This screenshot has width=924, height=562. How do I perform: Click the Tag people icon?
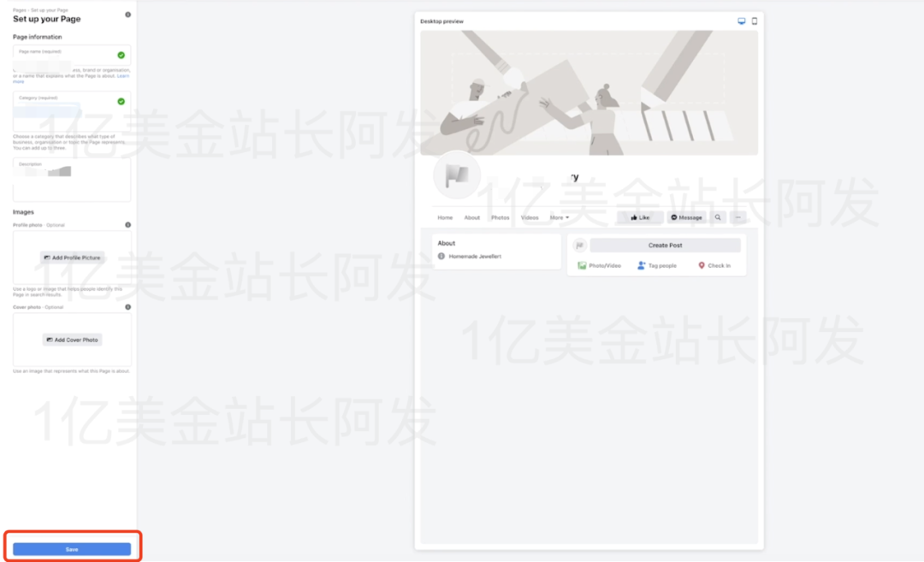641,265
